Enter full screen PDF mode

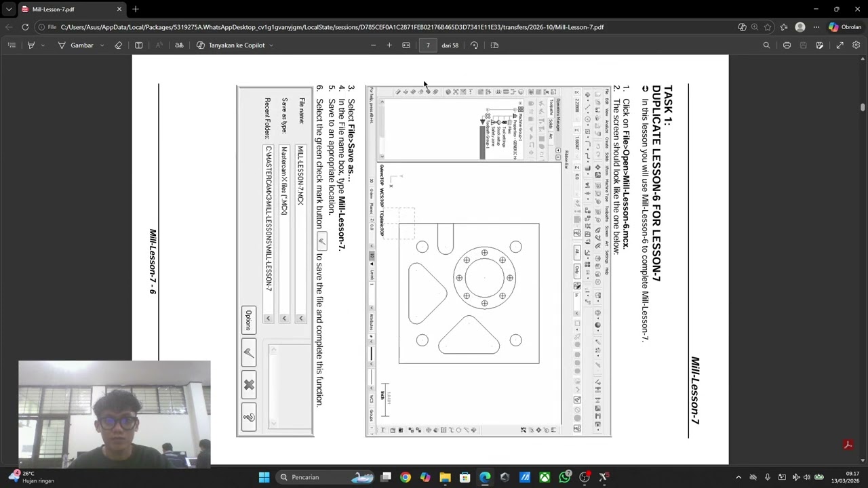(x=840, y=45)
